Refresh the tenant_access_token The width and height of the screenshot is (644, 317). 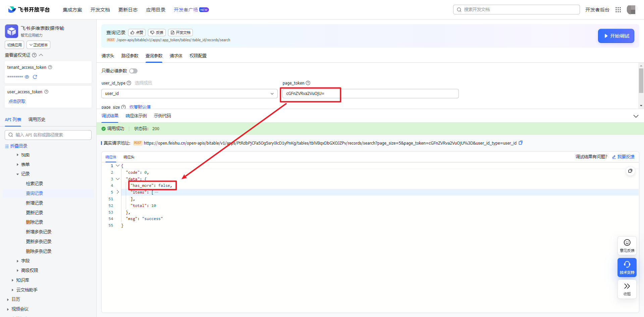[35, 77]
